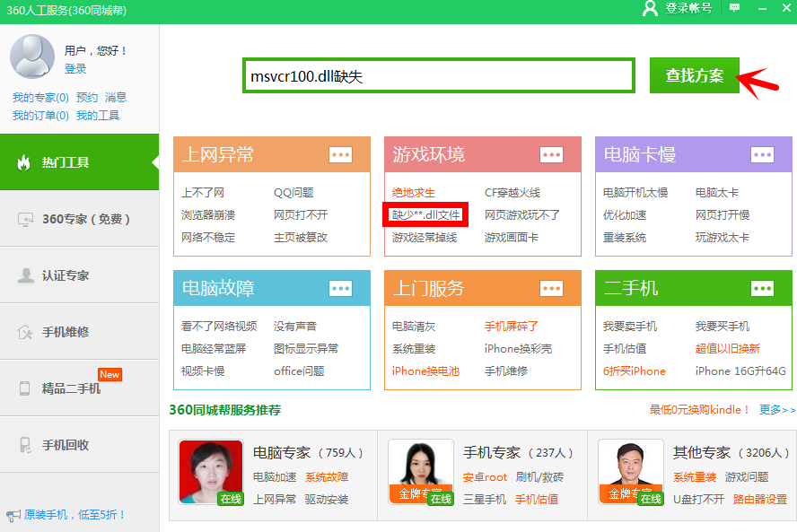Select 上不了网 link

[203, 193]
